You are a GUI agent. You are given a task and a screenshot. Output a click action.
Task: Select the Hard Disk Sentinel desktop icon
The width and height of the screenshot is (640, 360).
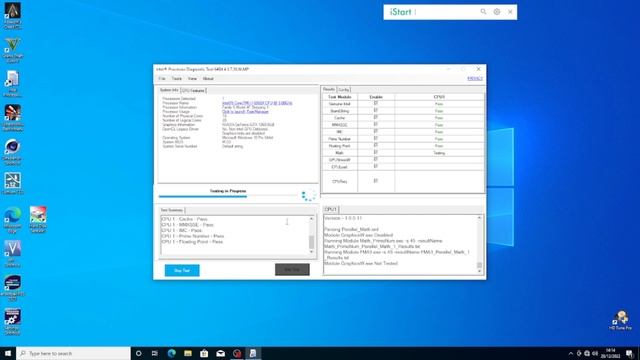point(38,220)
